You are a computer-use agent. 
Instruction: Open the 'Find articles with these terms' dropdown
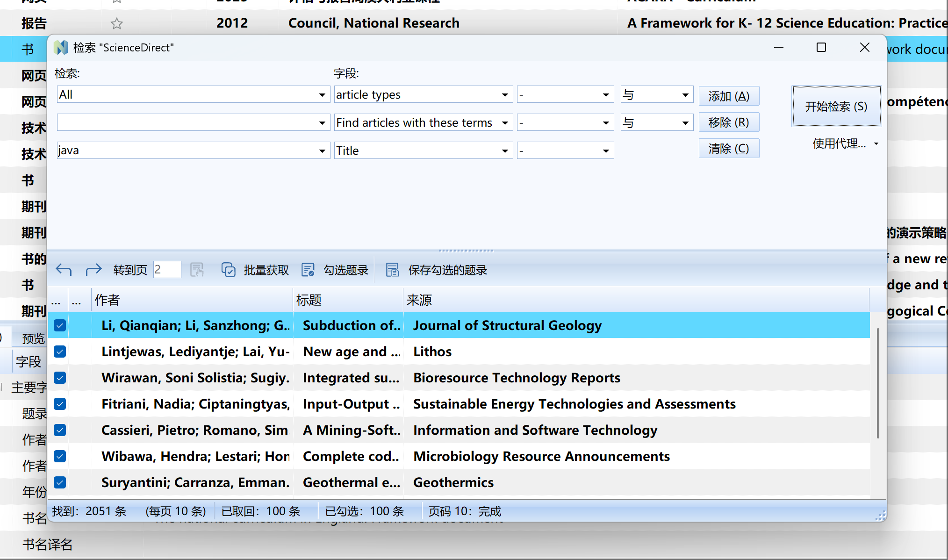point(505,123)
